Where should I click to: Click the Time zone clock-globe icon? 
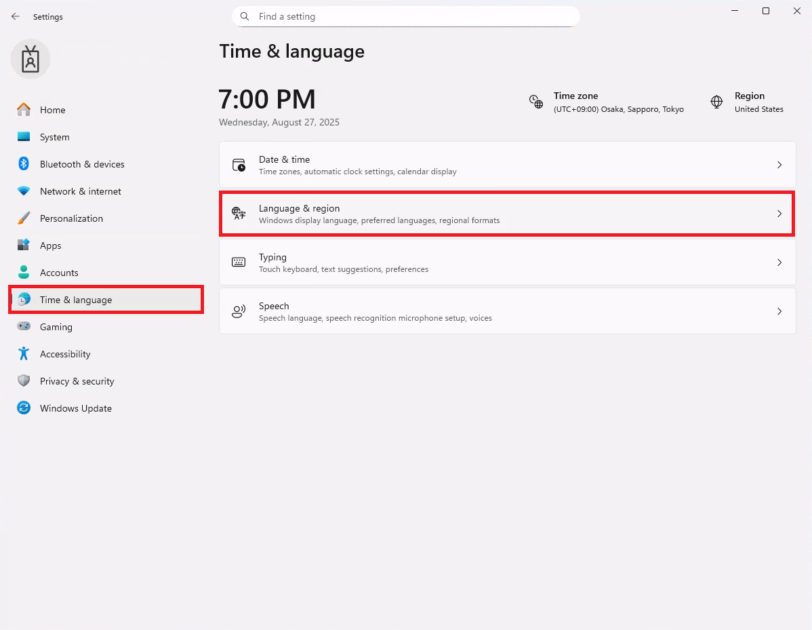click(x=536, y=101)
